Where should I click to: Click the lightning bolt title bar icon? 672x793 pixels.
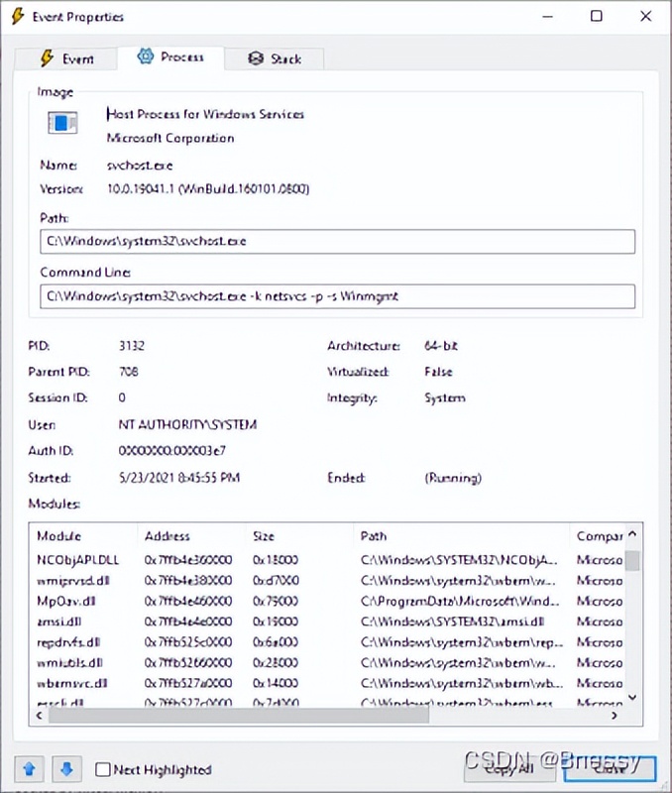pos(16,17)
